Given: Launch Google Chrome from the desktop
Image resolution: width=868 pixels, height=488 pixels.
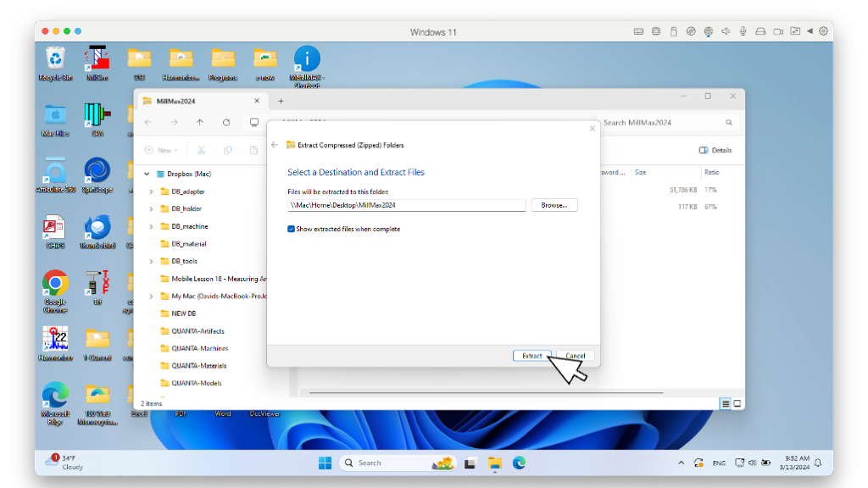Looking at the screenshot, I should coord(55,291).
